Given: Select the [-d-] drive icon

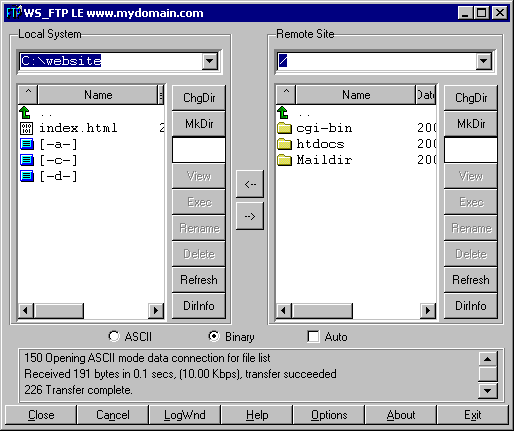Looking at the screenshot, I should [27, 176].
